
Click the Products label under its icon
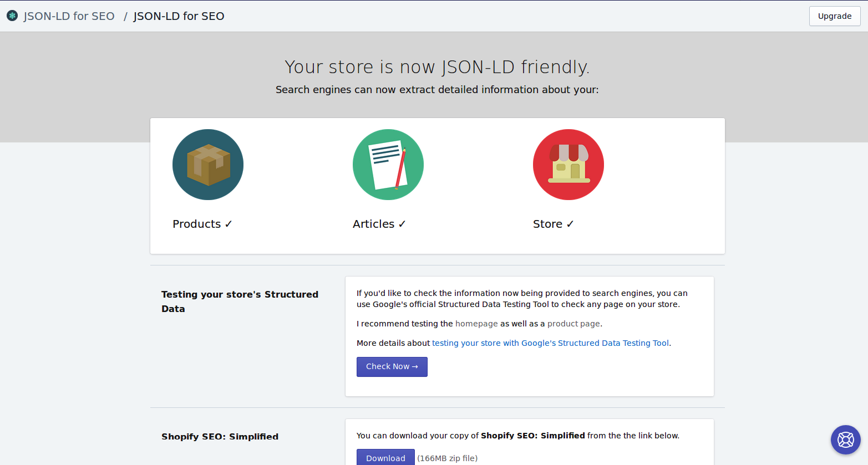[x=197, y=223]
